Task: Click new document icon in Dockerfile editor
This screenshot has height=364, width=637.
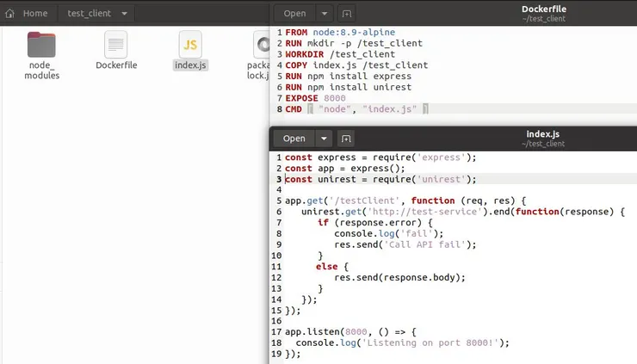Action: pyautogui.click(x=347, y=14)
